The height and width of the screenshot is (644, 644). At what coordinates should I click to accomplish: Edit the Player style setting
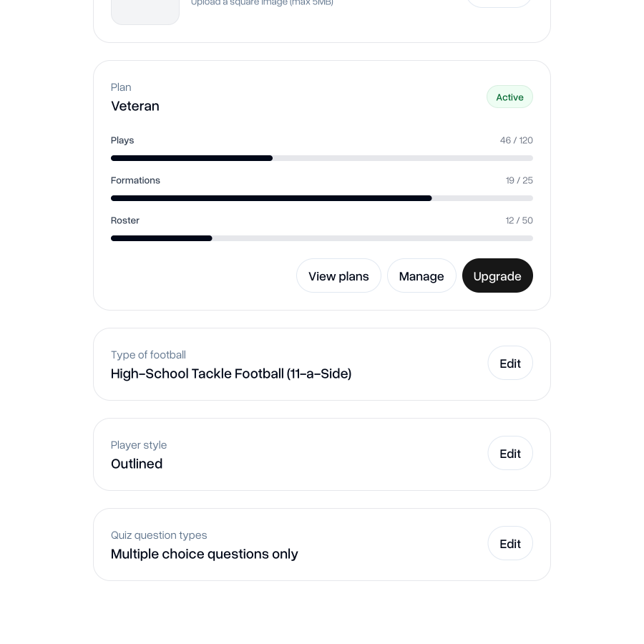[510, 454]
